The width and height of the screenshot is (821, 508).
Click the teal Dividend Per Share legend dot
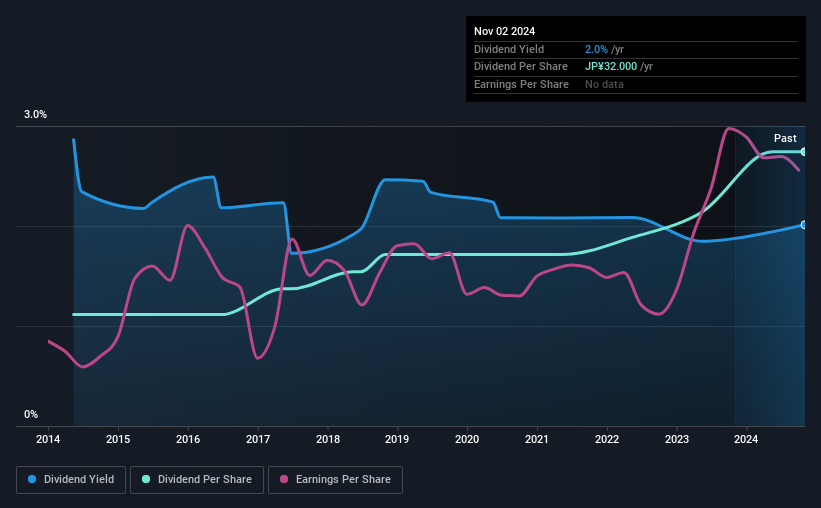click(146, 479)
